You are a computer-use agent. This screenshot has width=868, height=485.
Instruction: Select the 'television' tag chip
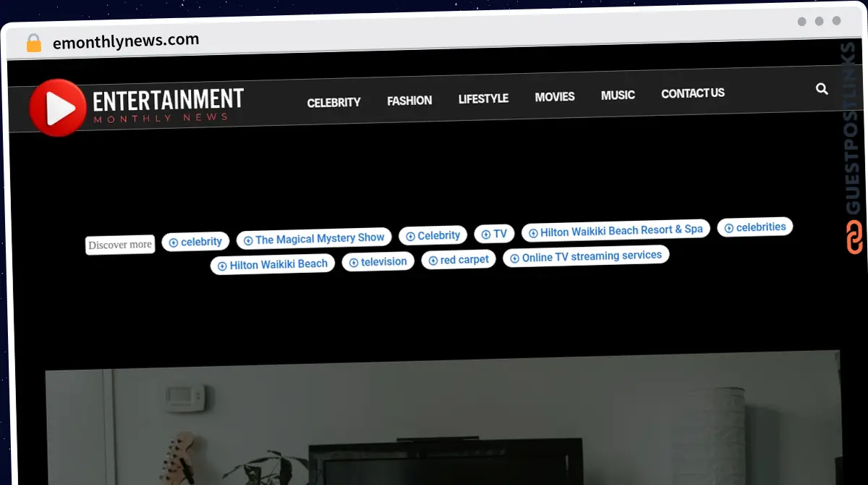tap(378, 262)
